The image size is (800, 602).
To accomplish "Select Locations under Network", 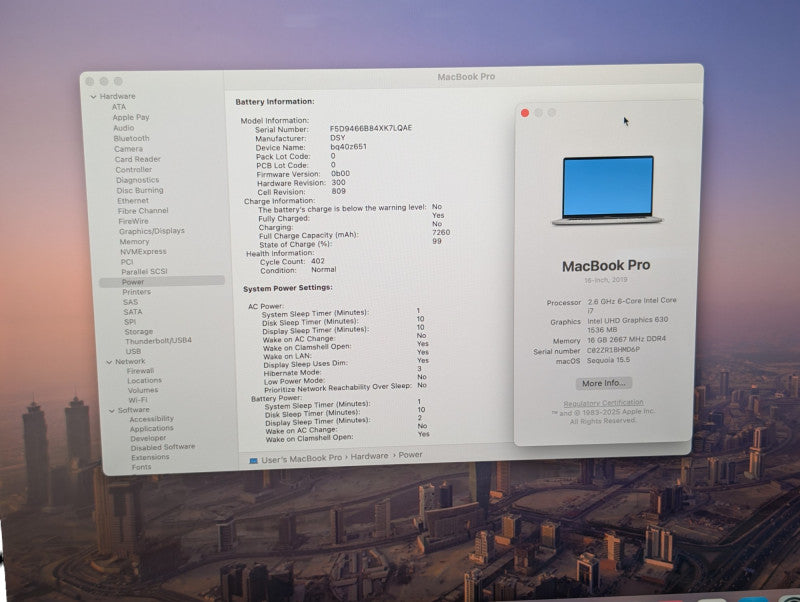I will tap(144, 381).
